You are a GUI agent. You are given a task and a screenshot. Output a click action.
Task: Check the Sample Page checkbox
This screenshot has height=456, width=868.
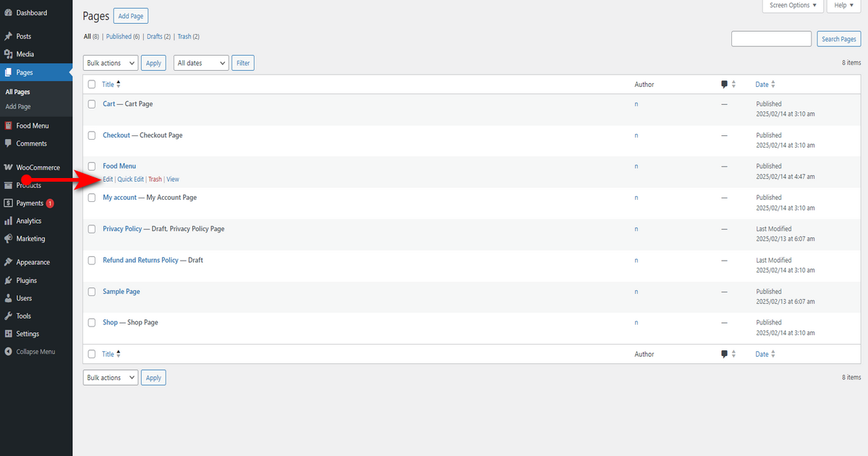pyautogui.click(x=92, y=292)
